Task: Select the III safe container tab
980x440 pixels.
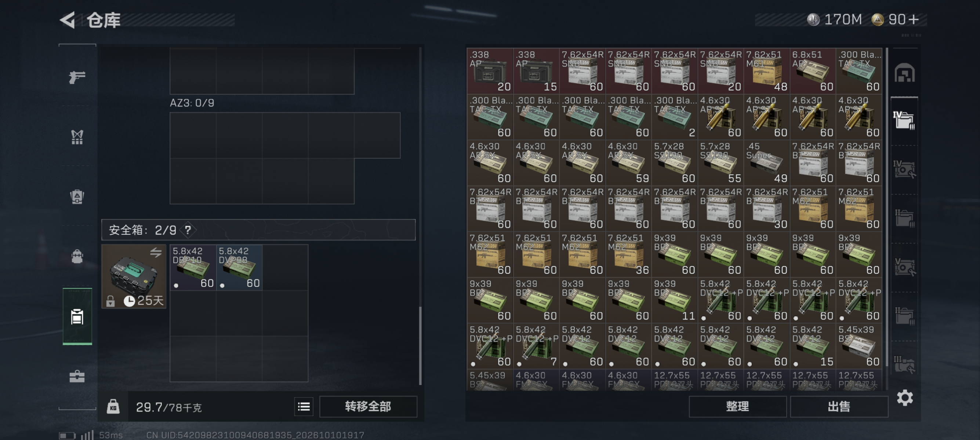Action: tap(904, 365)
